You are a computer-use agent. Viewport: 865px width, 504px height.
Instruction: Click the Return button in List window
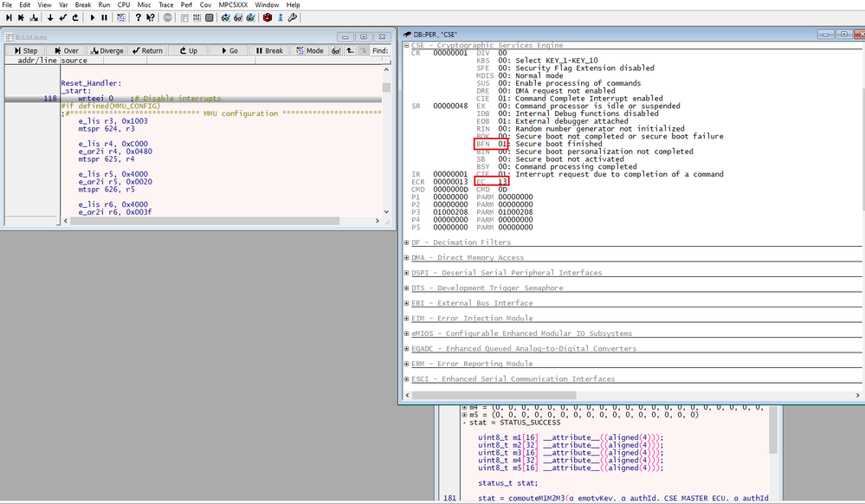147,51
